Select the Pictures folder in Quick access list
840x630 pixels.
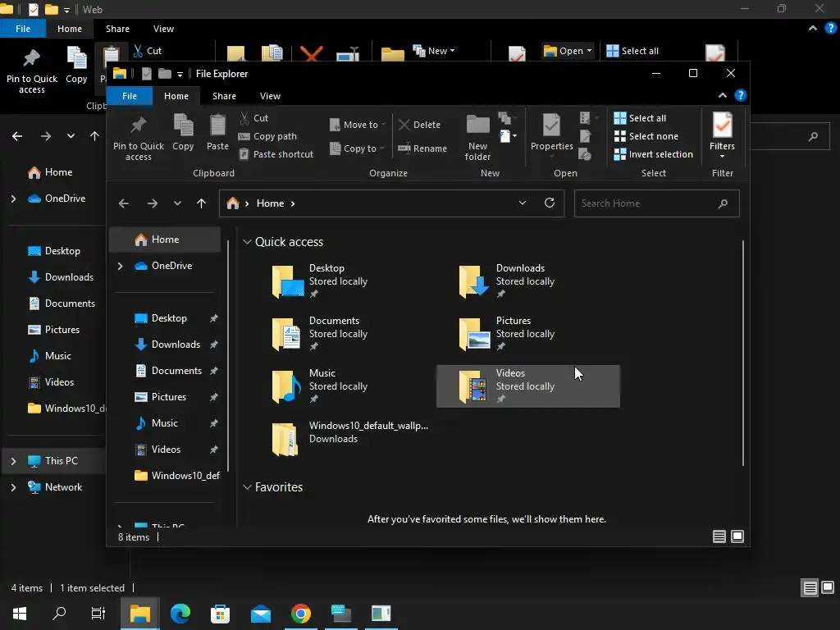coord(527,334)
